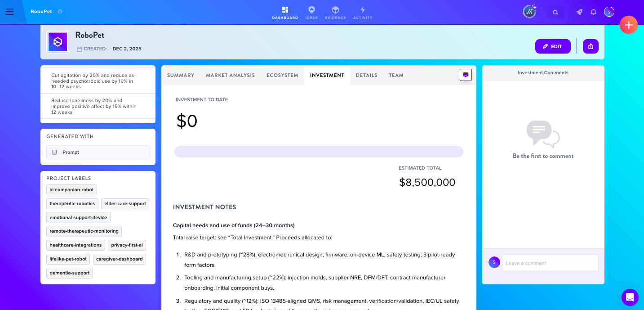Click the Leave a comment field
The height and width of the screenshot is (310, 644).
click(x=550, y=263)
